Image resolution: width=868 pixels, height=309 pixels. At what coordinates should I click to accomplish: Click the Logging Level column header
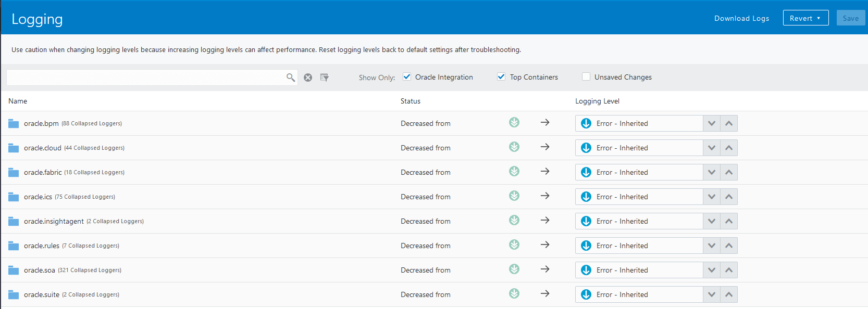[597, 101]
